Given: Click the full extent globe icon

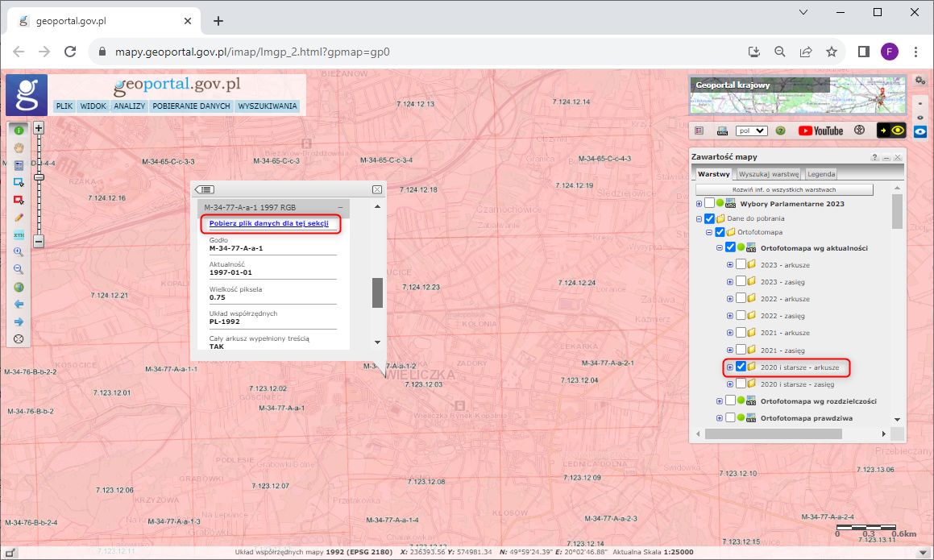Looking at the screenshot, I should (x=19, y=287).
